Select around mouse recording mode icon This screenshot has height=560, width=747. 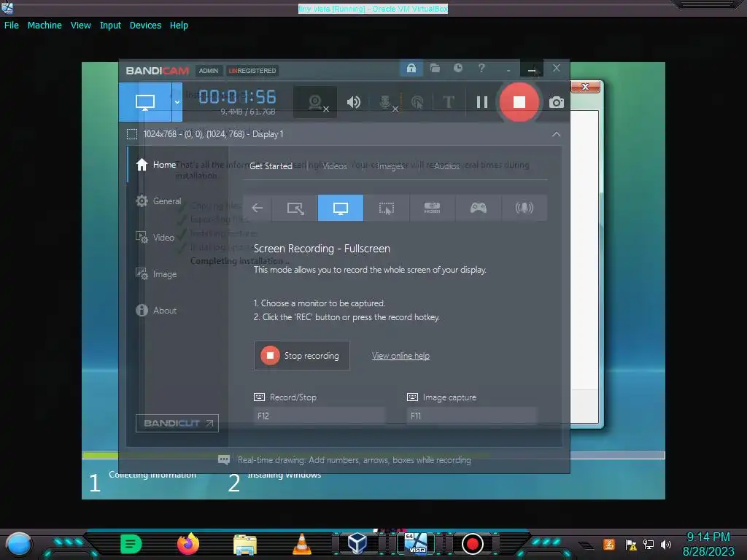[x=386, y=208]
